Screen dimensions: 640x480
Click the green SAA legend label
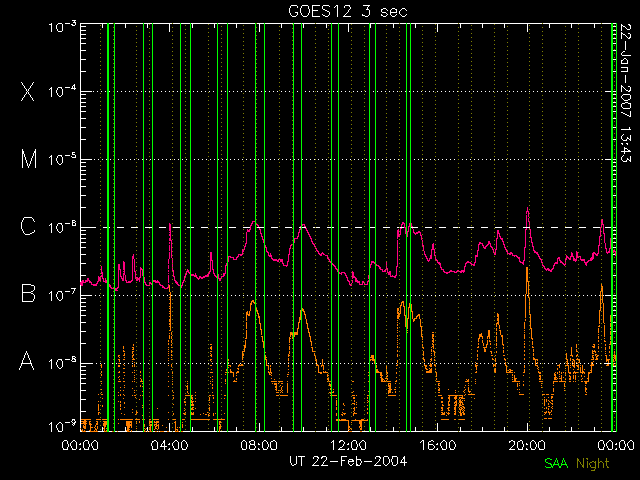pos(556,463)
